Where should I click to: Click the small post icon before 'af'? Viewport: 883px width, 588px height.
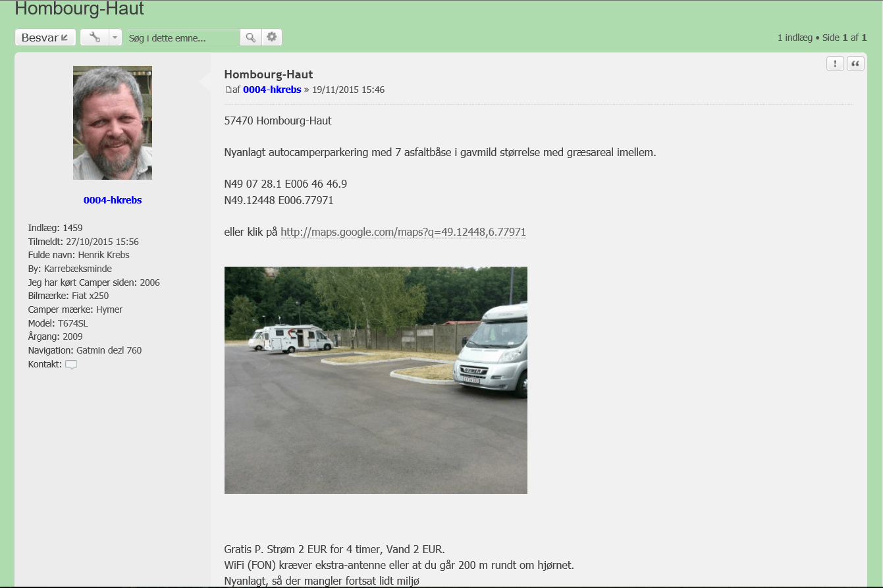coord(228,90)
